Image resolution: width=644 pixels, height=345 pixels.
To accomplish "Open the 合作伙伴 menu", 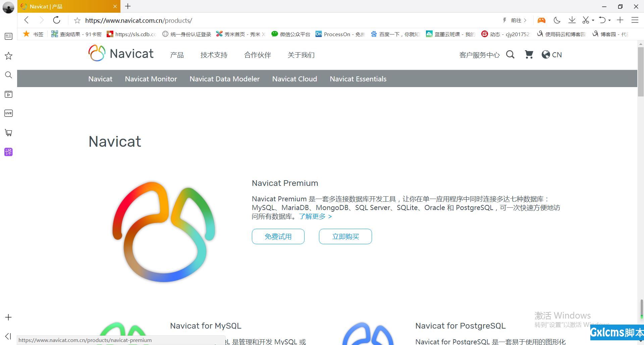I will (258, 55).
